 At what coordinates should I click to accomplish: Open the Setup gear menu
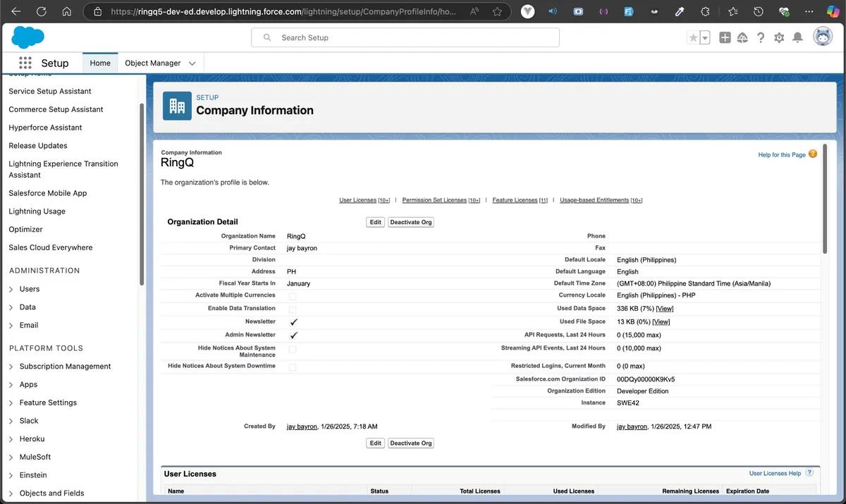click(779, 38)
